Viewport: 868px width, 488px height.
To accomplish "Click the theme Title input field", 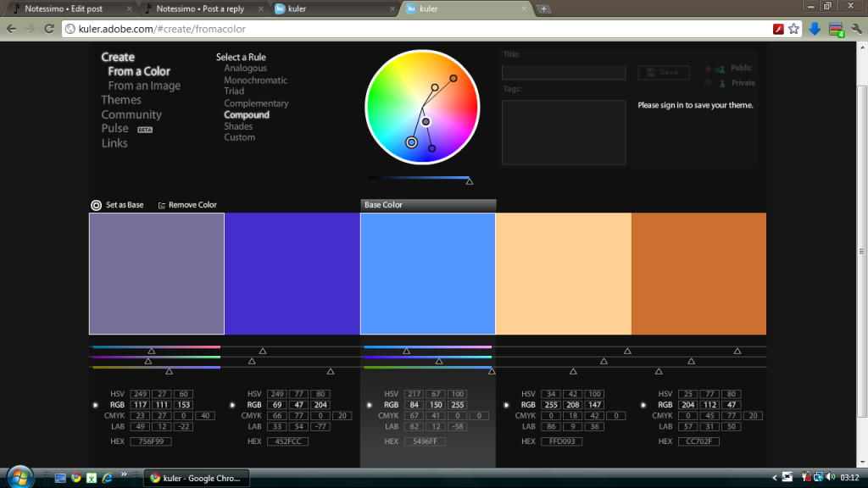I will point(564,73).
